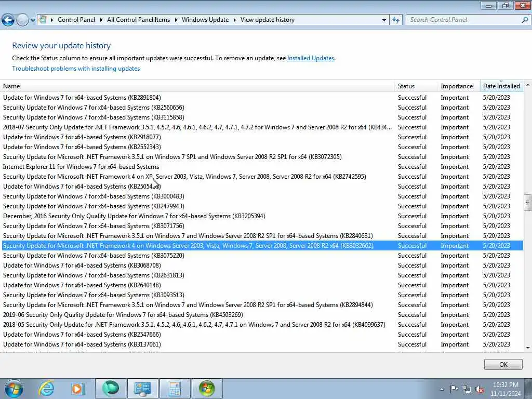
Task: Go to Windows Update breadcrumb
Action: pos(205,20)
